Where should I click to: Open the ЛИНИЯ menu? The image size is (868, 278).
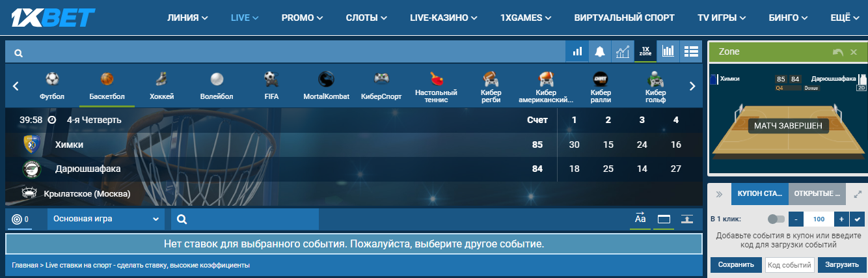pyautogui.click(x=187, y=18)
